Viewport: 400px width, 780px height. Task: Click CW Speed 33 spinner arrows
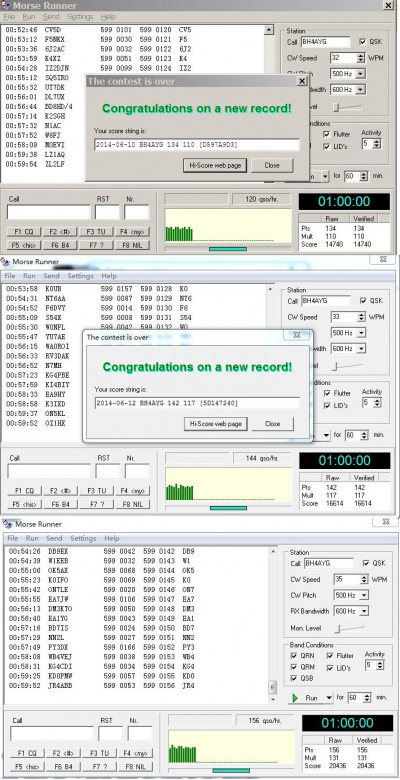pos(361,316)
